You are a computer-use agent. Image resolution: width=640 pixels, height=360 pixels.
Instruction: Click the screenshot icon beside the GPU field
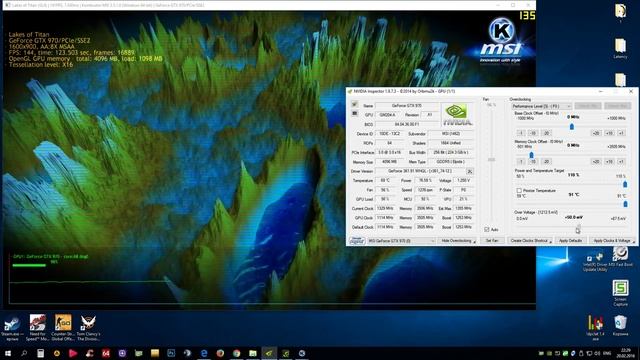click(x=354, y=113)
